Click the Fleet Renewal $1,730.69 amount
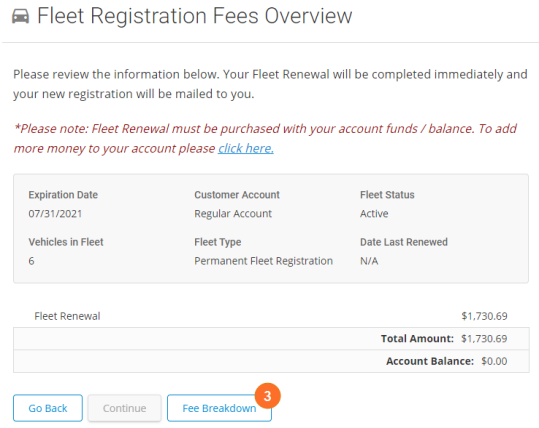 (484, 316)
